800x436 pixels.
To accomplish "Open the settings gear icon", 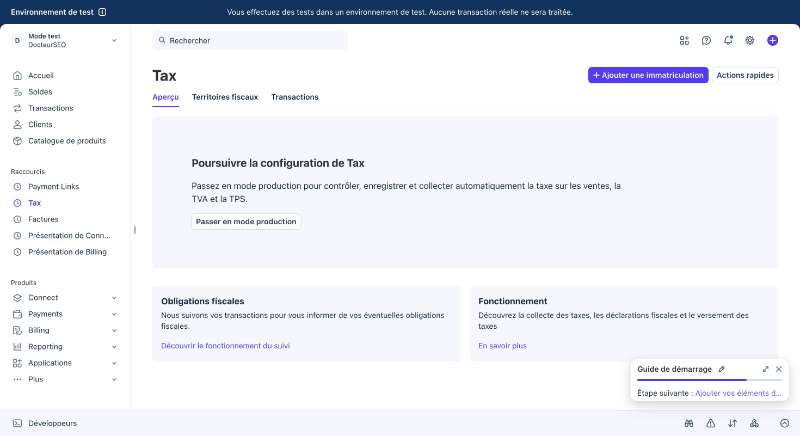I will point(749,40).
